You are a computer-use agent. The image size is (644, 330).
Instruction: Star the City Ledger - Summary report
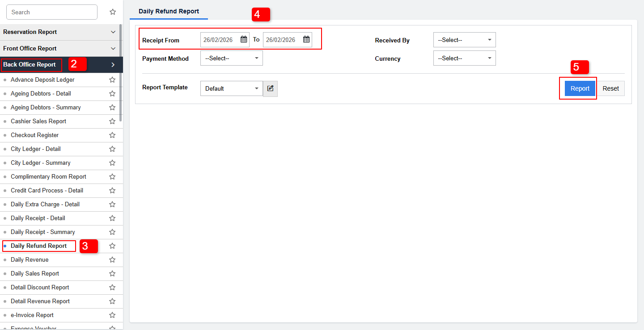pyautogui.click(x=112, y=163)
